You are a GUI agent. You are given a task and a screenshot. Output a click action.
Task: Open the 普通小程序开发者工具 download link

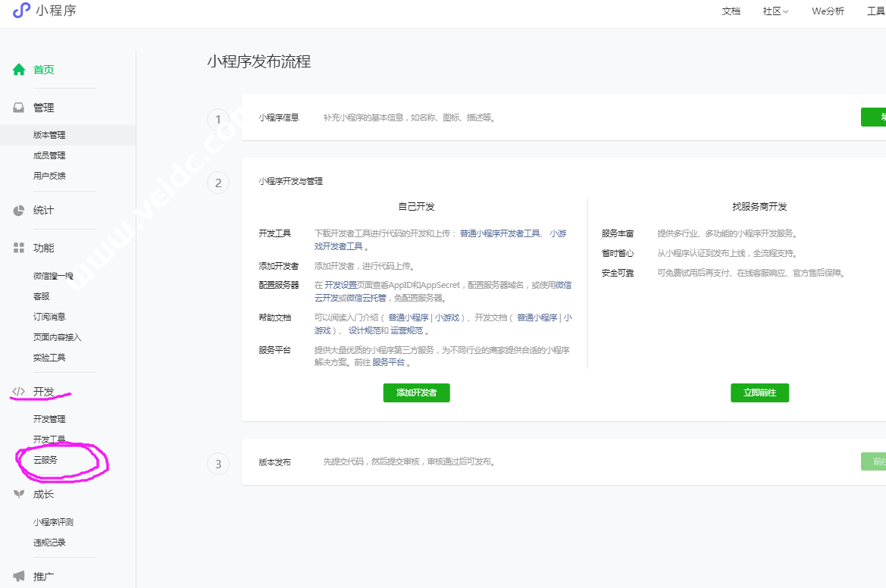pyautogui.click(x=499, y=233)
